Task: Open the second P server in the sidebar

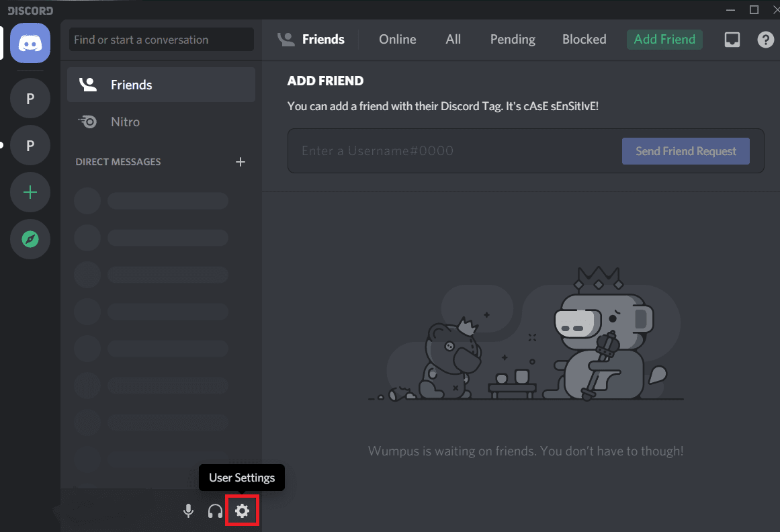Action: (x=30, y=145)
